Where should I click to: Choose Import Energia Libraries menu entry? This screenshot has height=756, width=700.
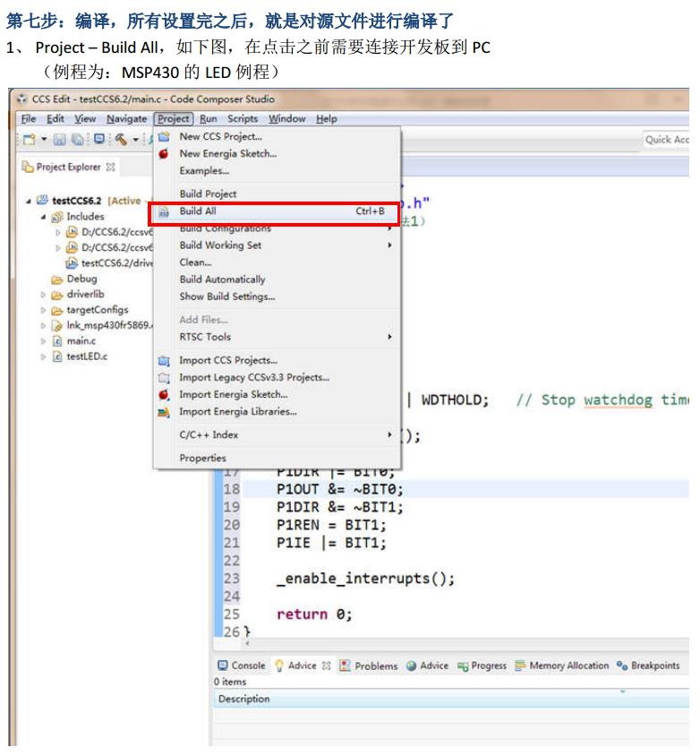277,412
